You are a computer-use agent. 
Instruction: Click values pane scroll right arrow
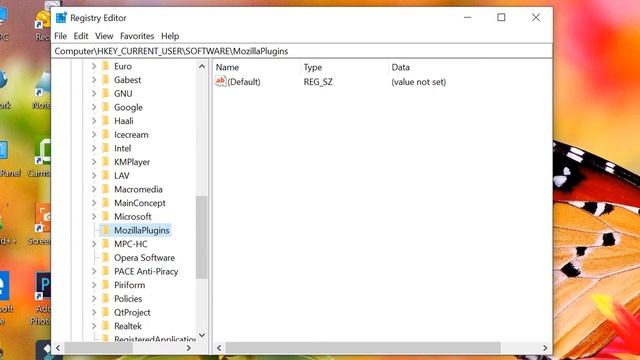(x=545, y=348)
